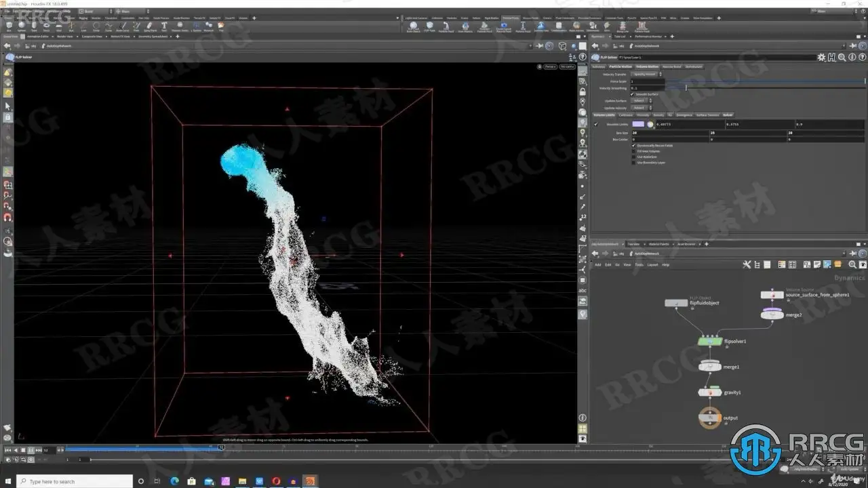Click the output node
Viewport: 868px width, 488px height.
coord(710,418)
